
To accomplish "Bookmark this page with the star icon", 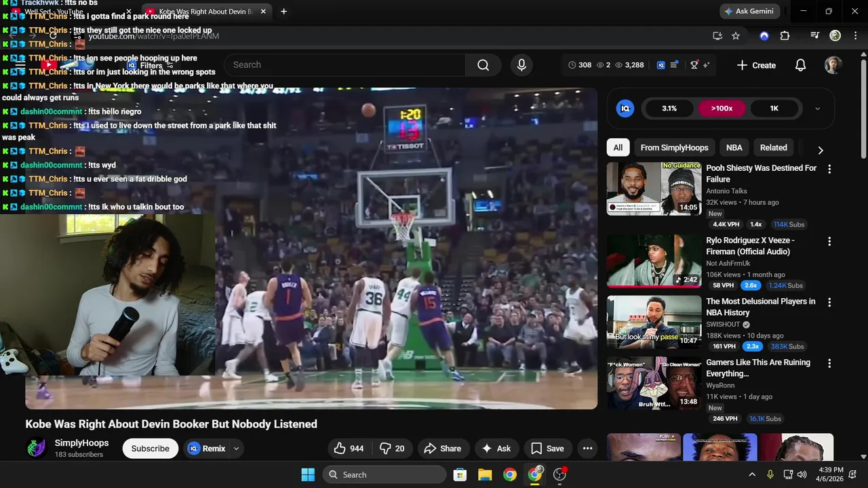I will point(736,36).
